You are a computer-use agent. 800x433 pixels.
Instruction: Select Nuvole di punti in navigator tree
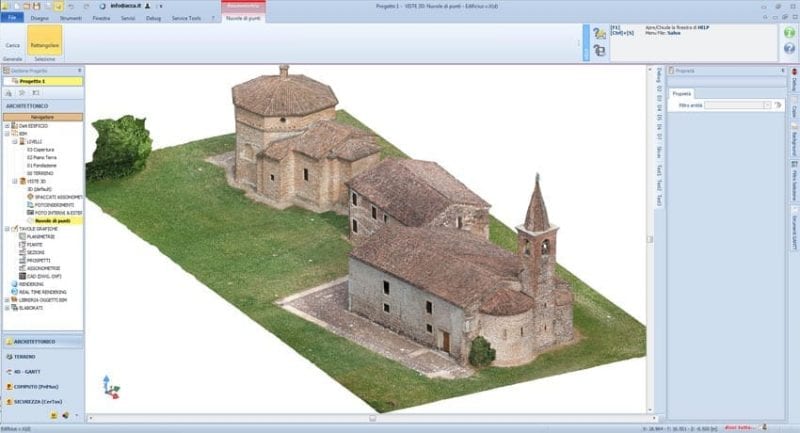pos(50,220)
